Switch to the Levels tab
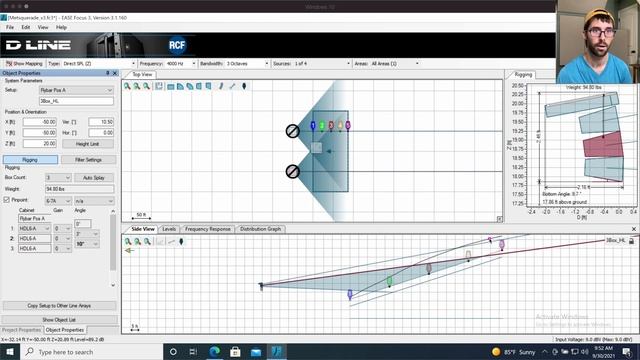This screenshot has height=360, width=640. [169, 229]
